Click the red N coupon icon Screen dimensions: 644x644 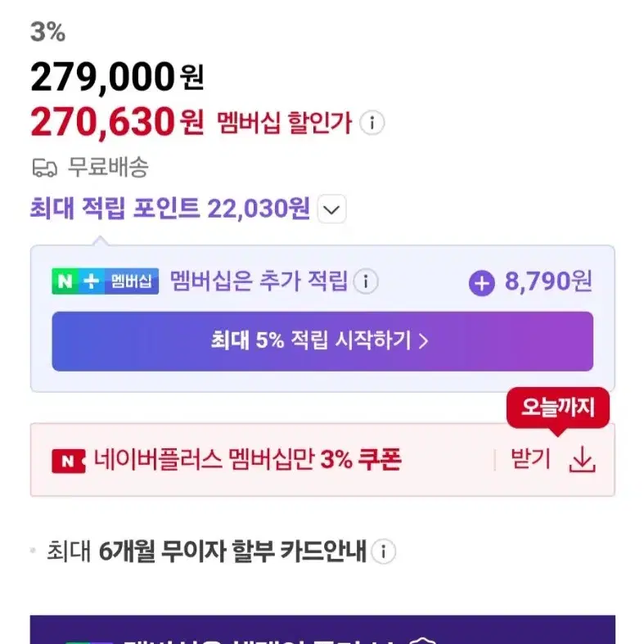(x=68, y=461)
